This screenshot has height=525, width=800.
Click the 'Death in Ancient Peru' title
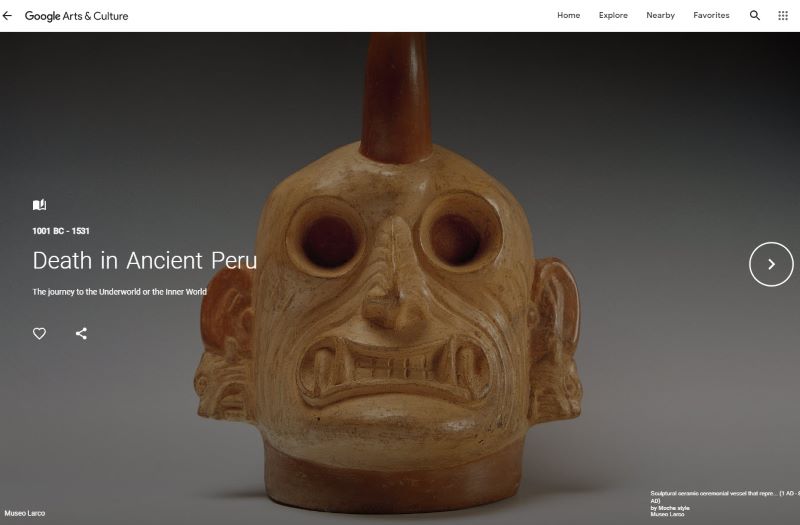[x=144, y=261]
